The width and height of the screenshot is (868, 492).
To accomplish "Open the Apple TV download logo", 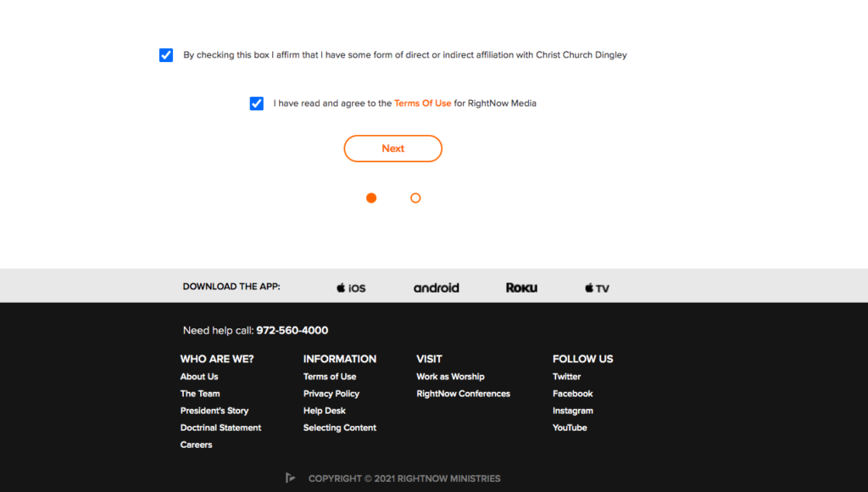I will [x=597, y=288].
